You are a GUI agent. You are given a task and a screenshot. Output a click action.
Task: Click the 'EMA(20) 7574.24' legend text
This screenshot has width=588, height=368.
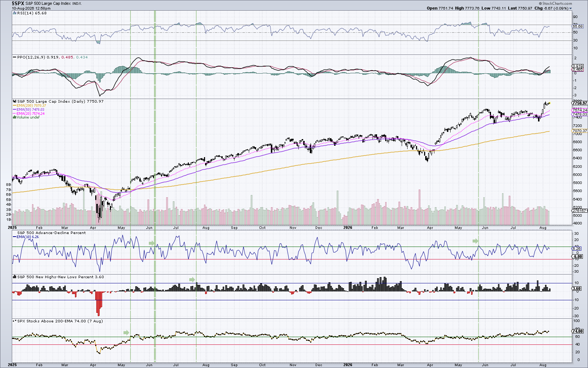pyautogui.click(x=31, y=114)
